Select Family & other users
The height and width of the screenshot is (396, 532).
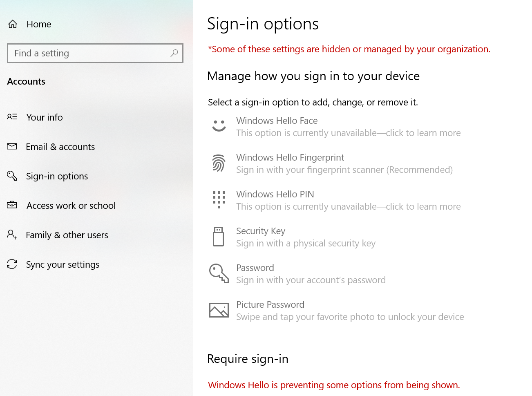[x=67, y=235]
